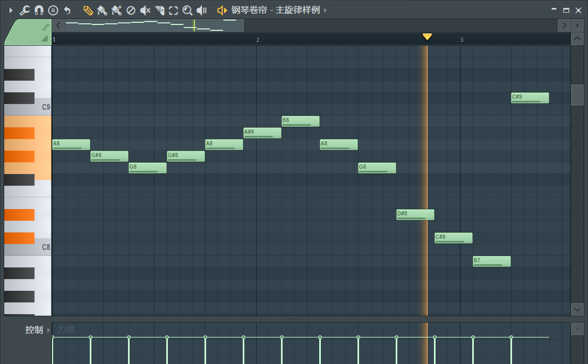Toggle the portamento curve icon
Viewport: 588px width, 364px height.
click(x=45, y=27)
